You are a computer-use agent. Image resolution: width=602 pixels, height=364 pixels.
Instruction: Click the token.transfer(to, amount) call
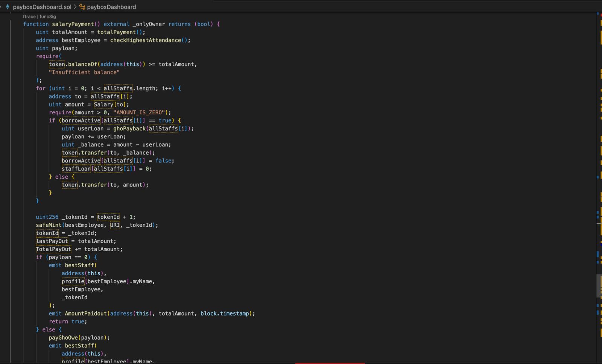(x=103, y=185)
